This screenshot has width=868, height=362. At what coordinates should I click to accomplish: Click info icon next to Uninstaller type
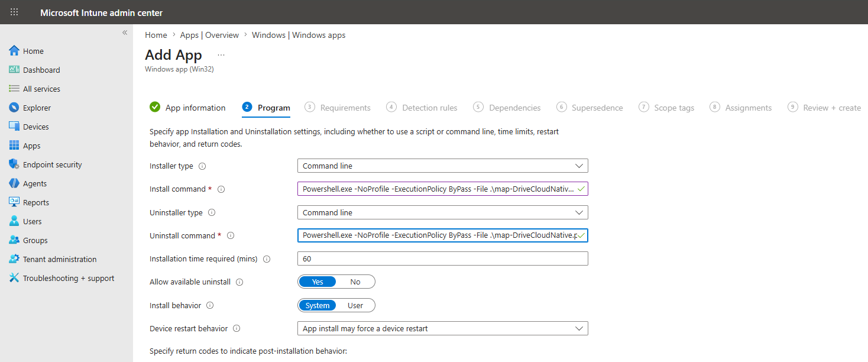pyautogui.click(x=212, y=212)
